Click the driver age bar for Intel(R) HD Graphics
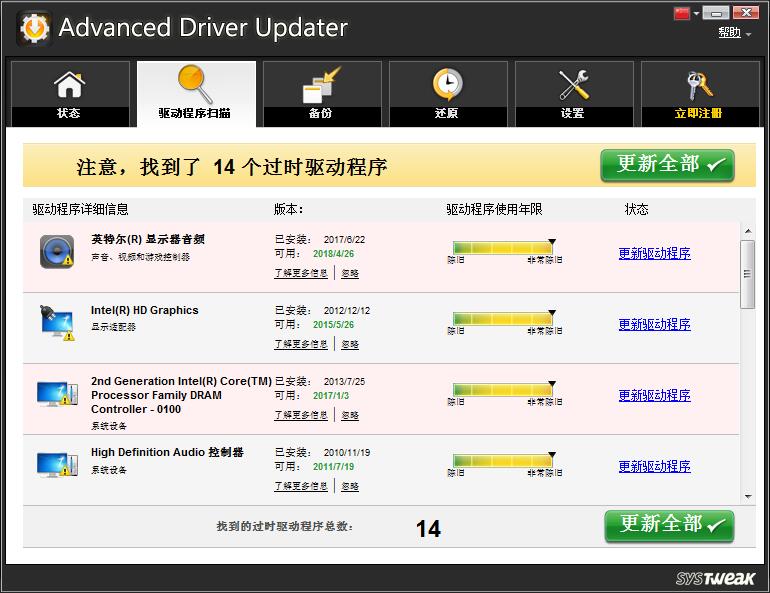The width and height of the screenshot is (770, 593). (503, 319)
